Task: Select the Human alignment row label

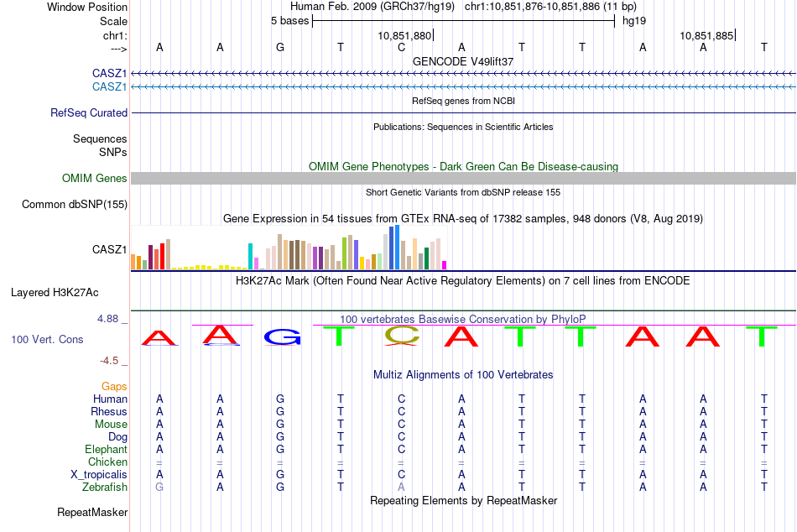Action: point(110,399)
